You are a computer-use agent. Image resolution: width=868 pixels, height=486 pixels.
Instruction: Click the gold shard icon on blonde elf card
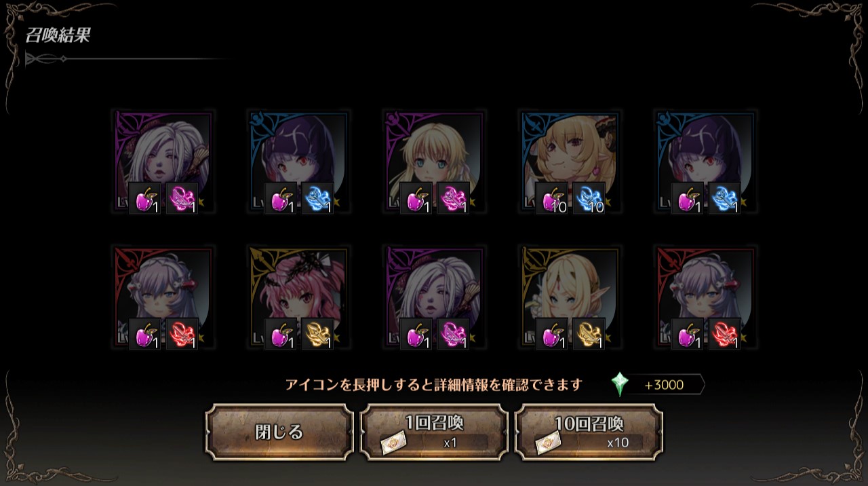click(x=589, y=334)
